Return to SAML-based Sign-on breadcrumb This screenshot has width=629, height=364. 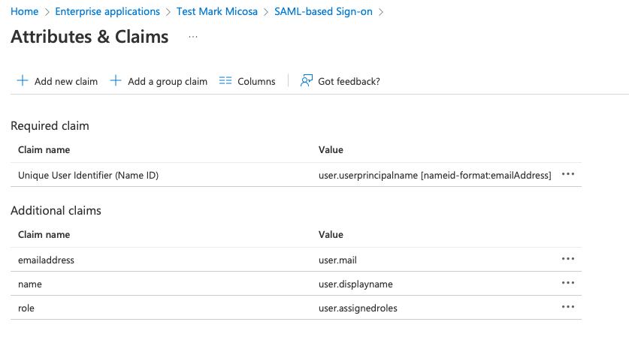(323, 12)
